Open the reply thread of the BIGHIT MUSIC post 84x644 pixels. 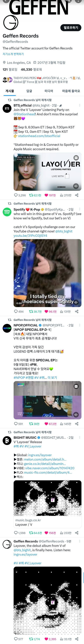20,533
